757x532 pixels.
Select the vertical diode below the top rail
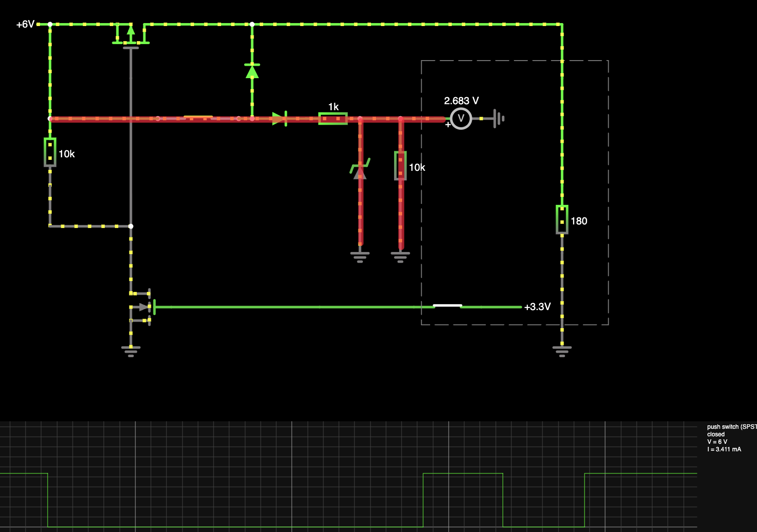pyautogui.click(x=252, y=71)
